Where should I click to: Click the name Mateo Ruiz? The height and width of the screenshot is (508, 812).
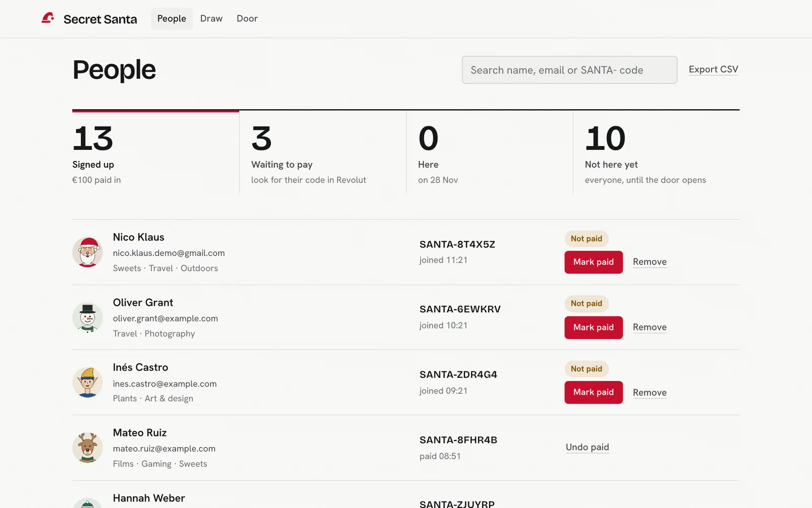(140, 433)
